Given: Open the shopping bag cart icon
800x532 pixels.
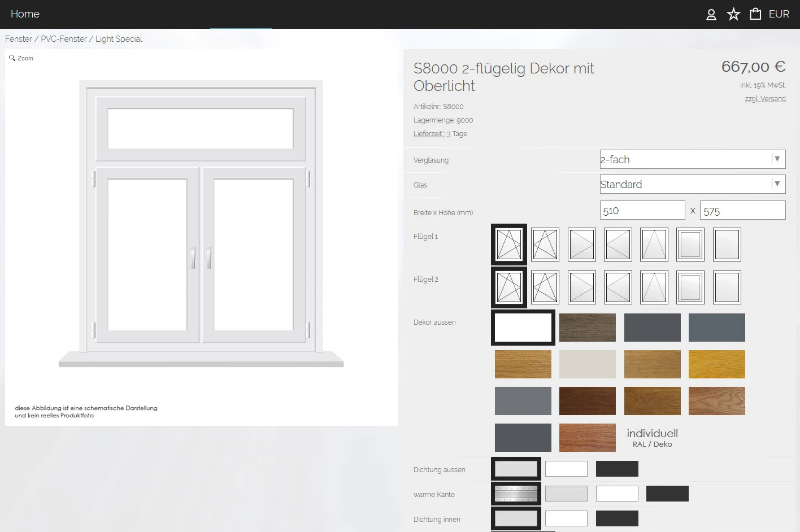Looking at the screenshot, I should pos(755,14).
